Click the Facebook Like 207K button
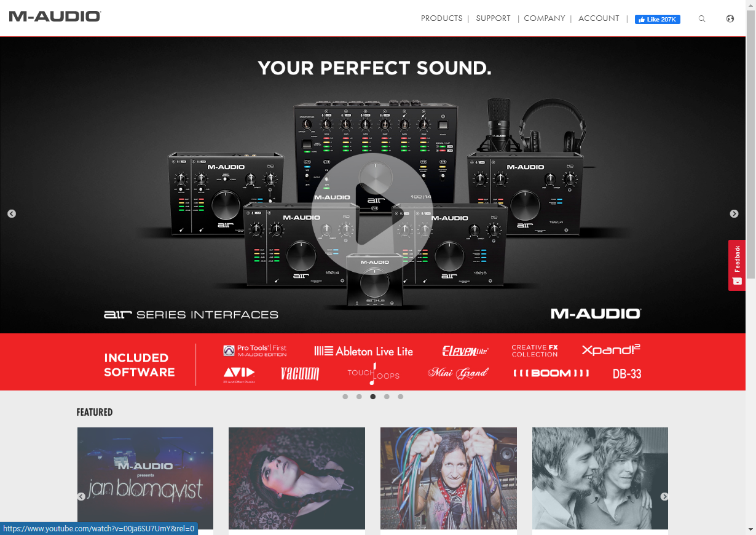This screenshot has height=535, width=756. (657, 19)
